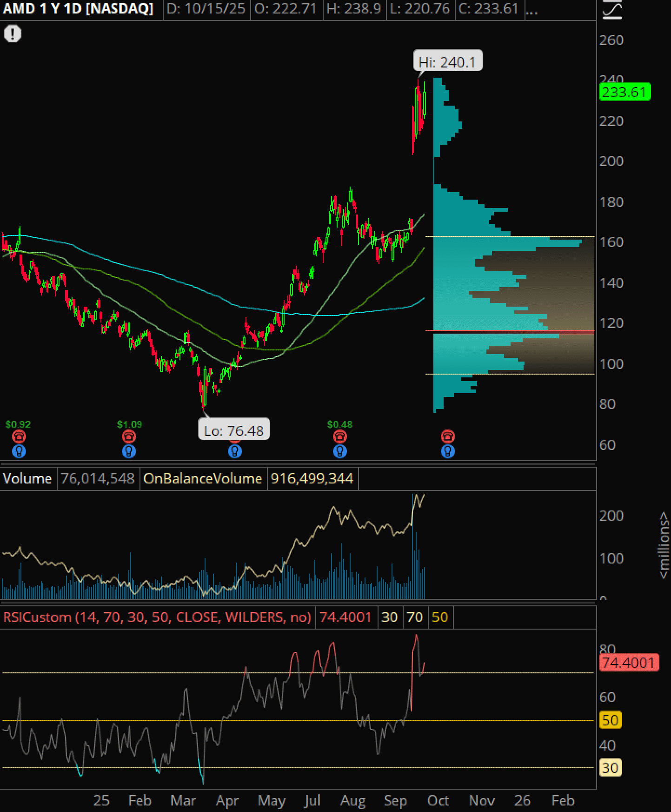Click the 30 oversold value in RSI header
671x812 pixels.
tap(390, 617)
